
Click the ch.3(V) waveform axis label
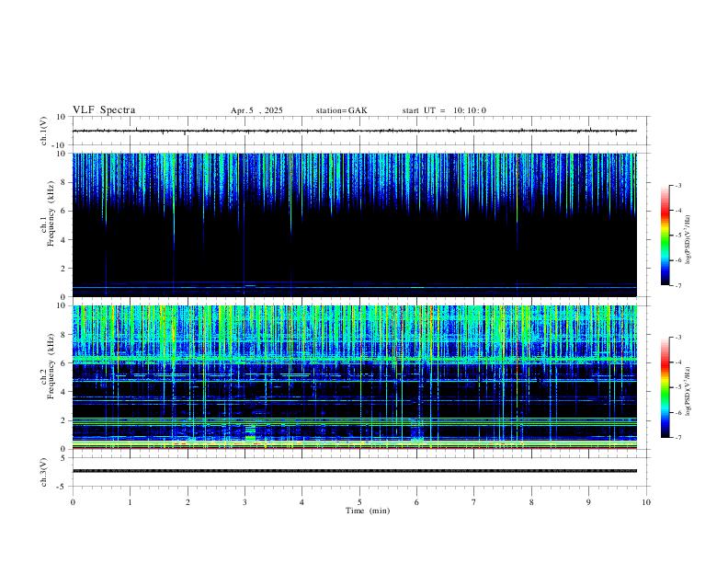(x=43, y=472)
